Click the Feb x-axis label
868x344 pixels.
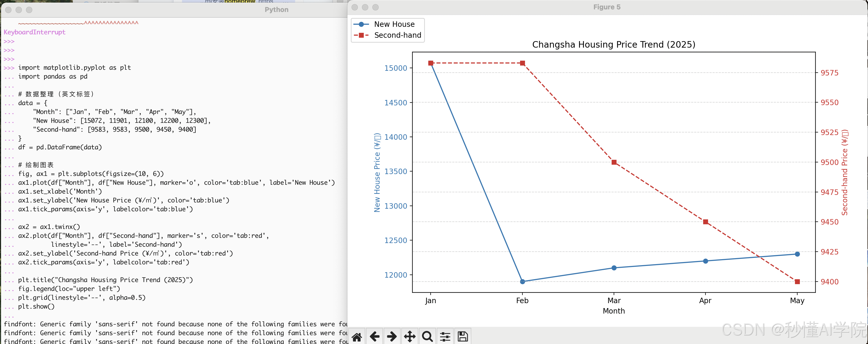(x=522, y=301)
